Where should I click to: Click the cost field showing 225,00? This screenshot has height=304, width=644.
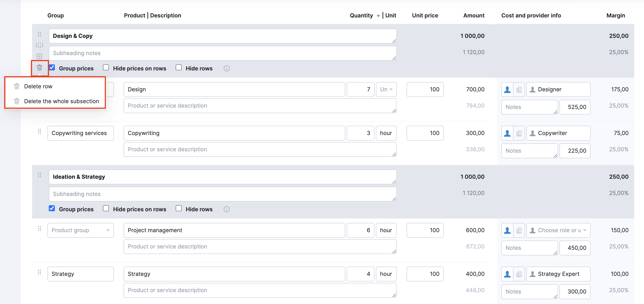[x=575, y=151]
